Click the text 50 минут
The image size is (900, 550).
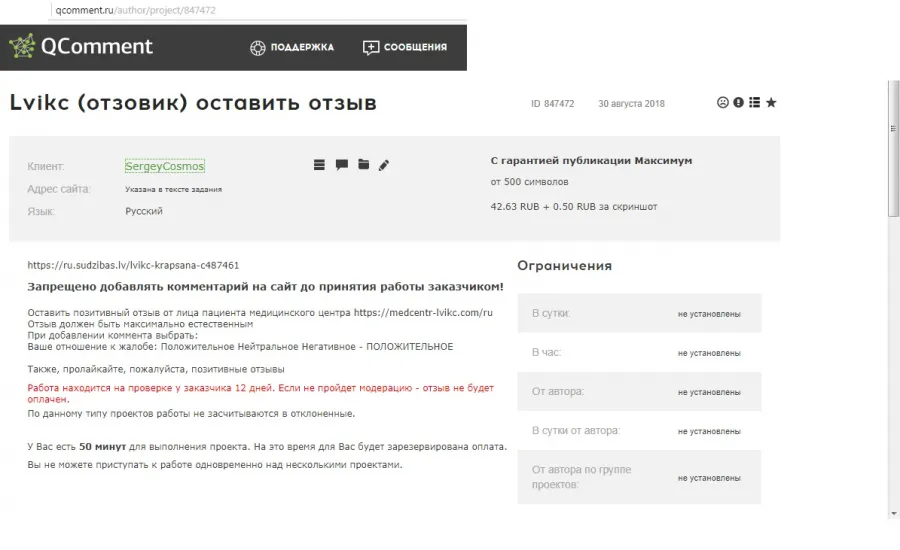click(x=102, y=447)
